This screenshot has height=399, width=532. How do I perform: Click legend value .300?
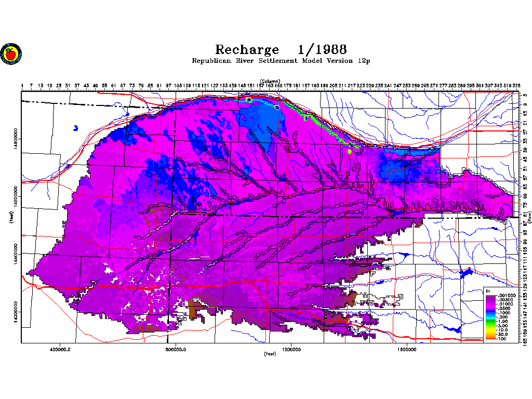(x=502, y=317)
